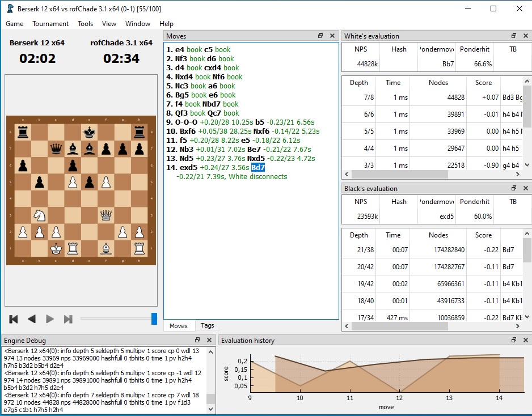Click rofChade clock showing 02:34
This screenshot has width=532, height=416.
121,58
